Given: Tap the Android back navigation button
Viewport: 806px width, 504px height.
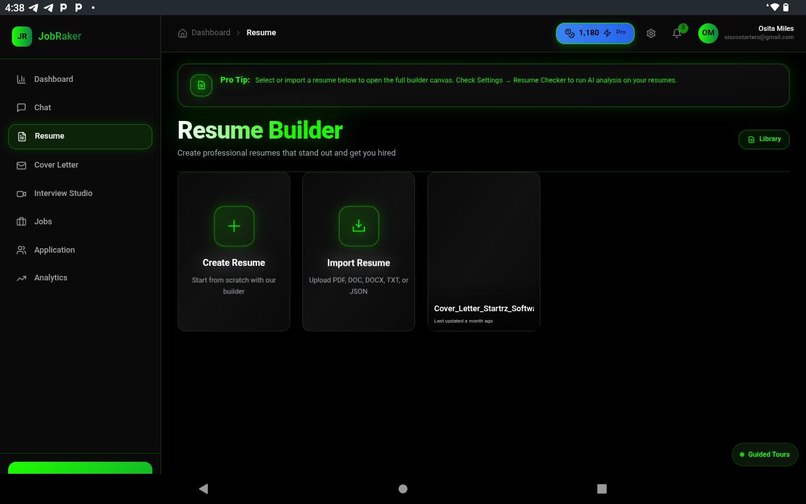Looking at the screenshot, I should coord(204,489).
